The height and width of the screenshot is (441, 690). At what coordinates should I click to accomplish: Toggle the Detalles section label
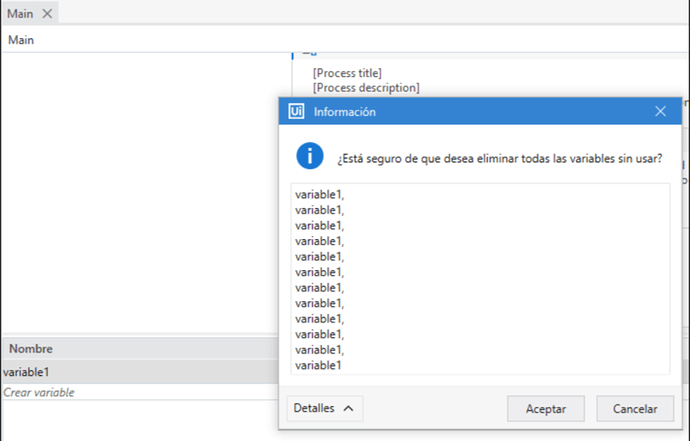(314, 408)
